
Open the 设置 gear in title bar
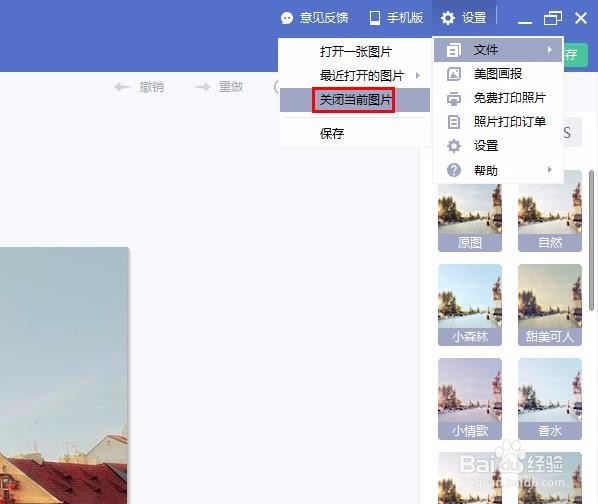tap(447, 18)
